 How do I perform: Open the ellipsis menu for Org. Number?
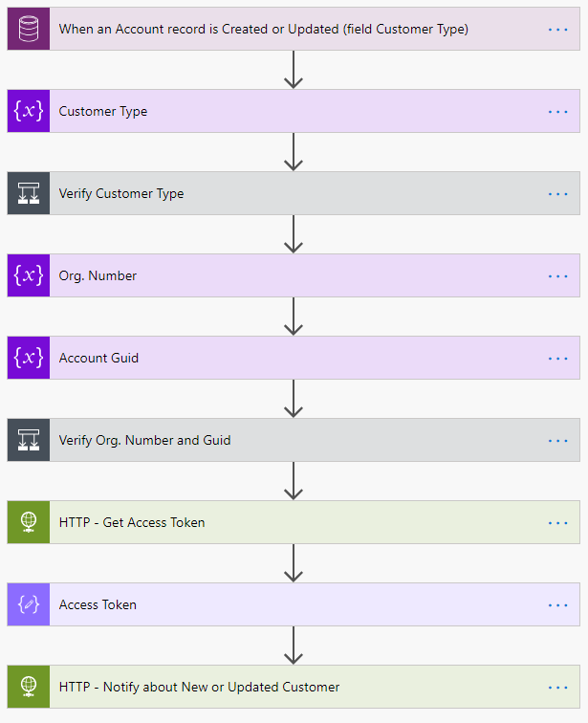click(558, 275)
